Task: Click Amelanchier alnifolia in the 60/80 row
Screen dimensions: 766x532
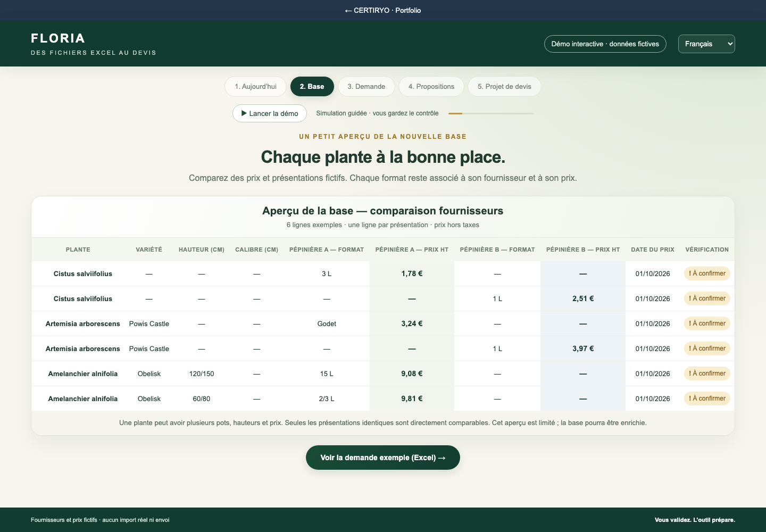Action: pyautogui.click(x=83, y=398)
